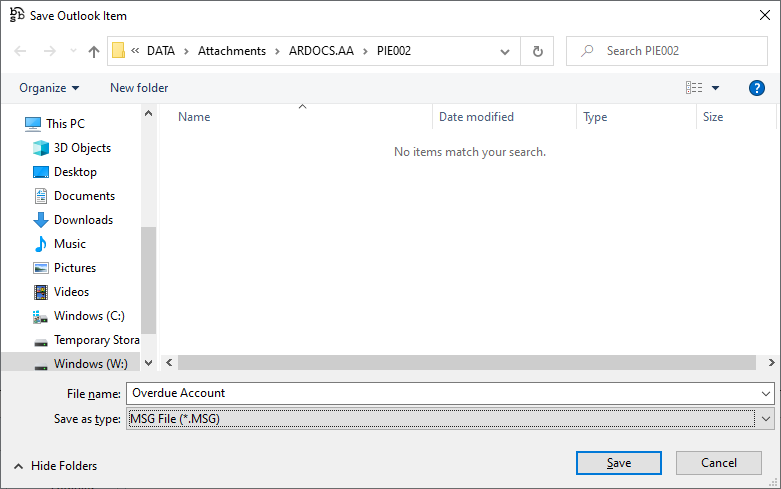Viewport: 781px width, 489px height.
Task: Click New folder in toolbar
Action: click(x=139, y=88)
